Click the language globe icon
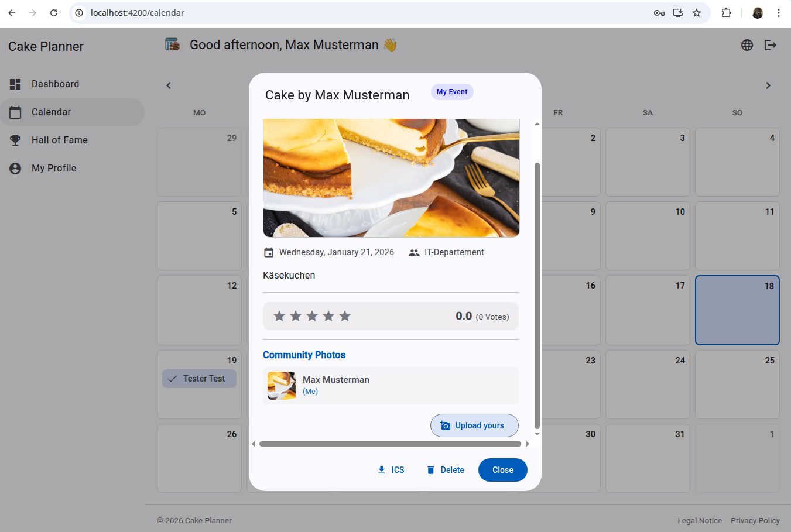This screenshot has height=532, width=791. pyautogui.click(x=747, y=45)
